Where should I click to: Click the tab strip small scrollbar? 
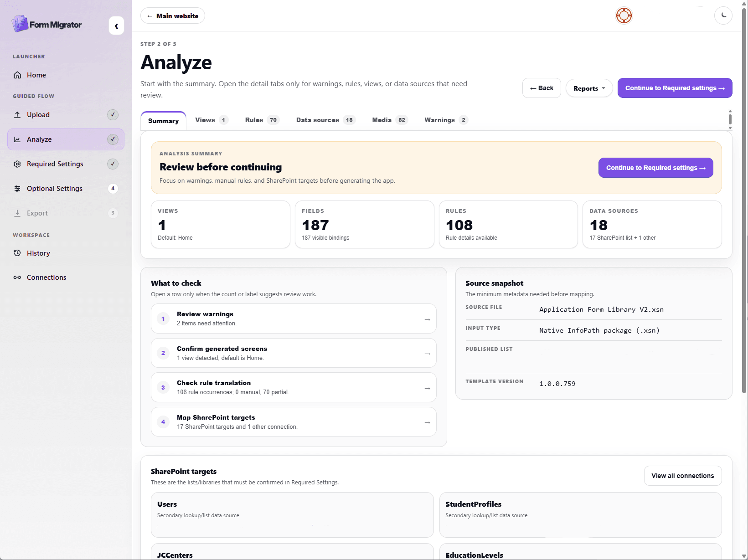click(x=730, y=119)
